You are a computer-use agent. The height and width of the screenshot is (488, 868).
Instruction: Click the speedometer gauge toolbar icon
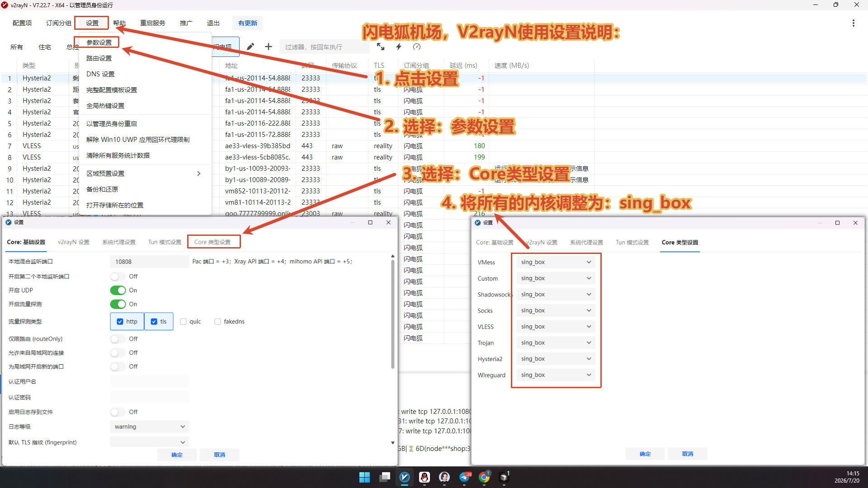pyautogui.click(x=417, y=47)
